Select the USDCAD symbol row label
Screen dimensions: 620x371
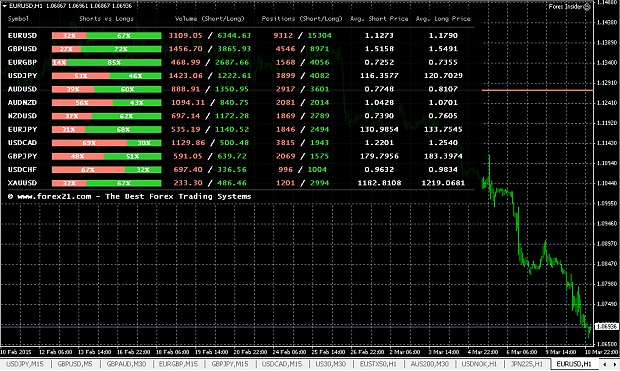click(x=23, y=143)
